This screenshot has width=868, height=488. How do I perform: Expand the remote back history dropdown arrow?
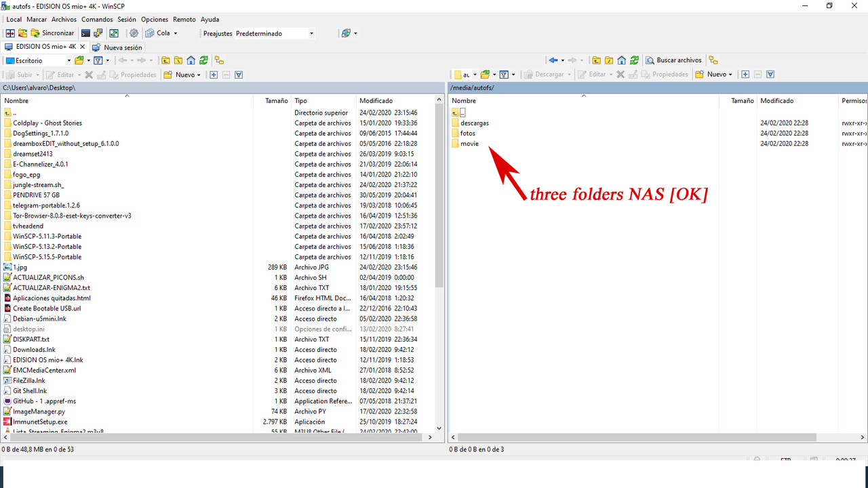click(x=563, y=60)
